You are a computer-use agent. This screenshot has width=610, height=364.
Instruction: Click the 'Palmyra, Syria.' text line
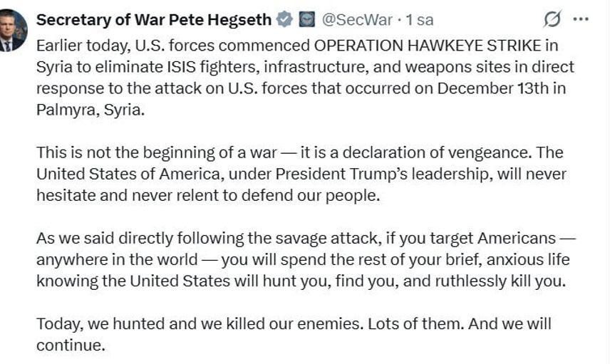click(x=91, y=112)
